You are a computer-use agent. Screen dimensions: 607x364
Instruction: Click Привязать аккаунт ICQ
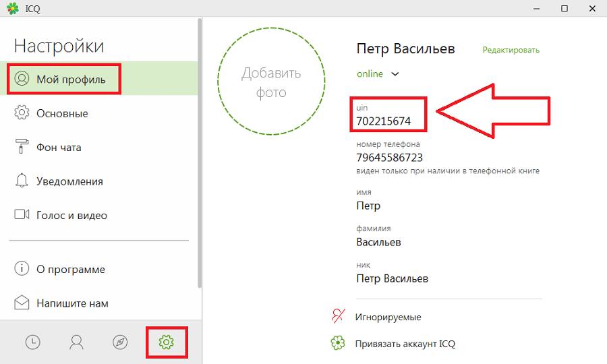[405, 344]
